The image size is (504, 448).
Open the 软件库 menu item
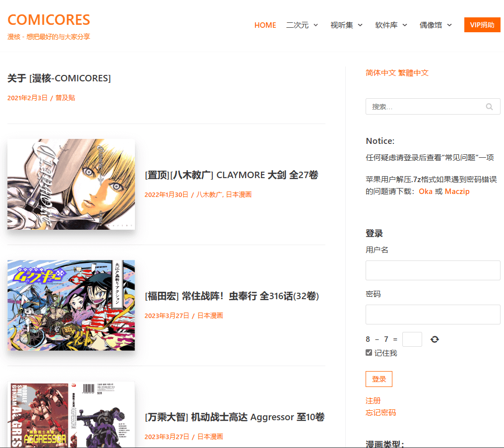[386, 25]
